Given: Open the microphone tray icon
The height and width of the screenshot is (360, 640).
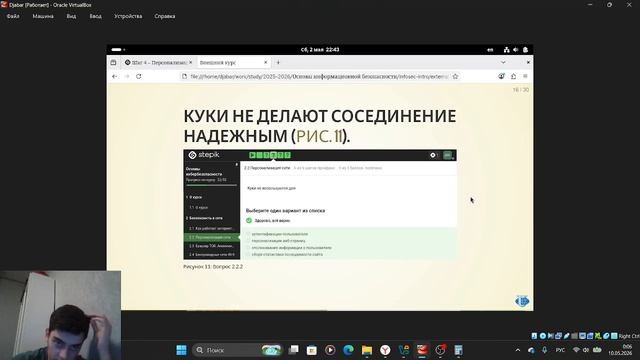Looking at the screenshot, I should point(544,350).
